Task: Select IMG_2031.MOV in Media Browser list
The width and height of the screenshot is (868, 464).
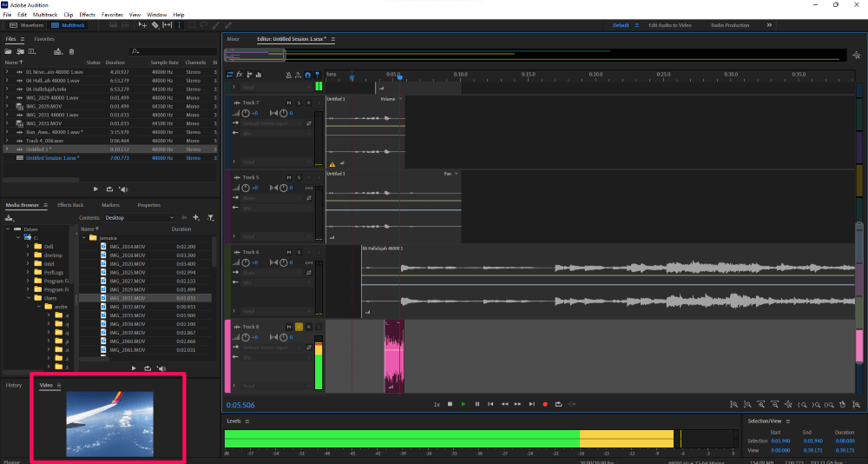Action: click(x=145, y=298)
